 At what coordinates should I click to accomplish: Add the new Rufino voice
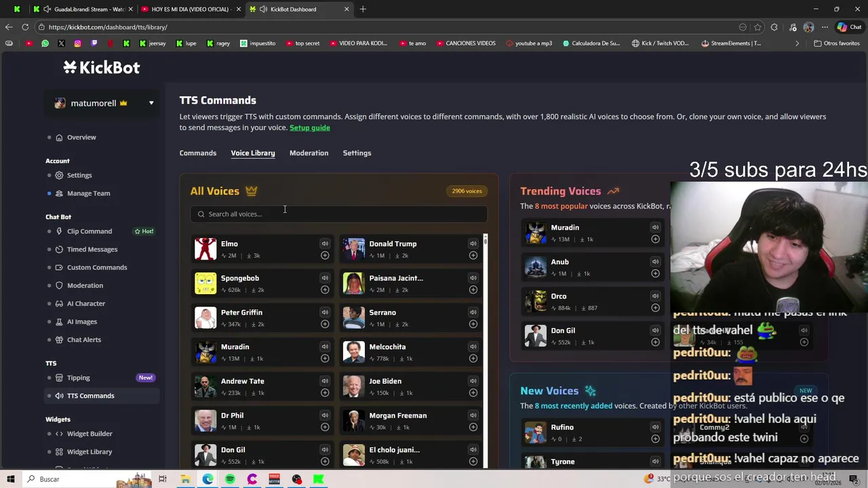coord(655,439)
